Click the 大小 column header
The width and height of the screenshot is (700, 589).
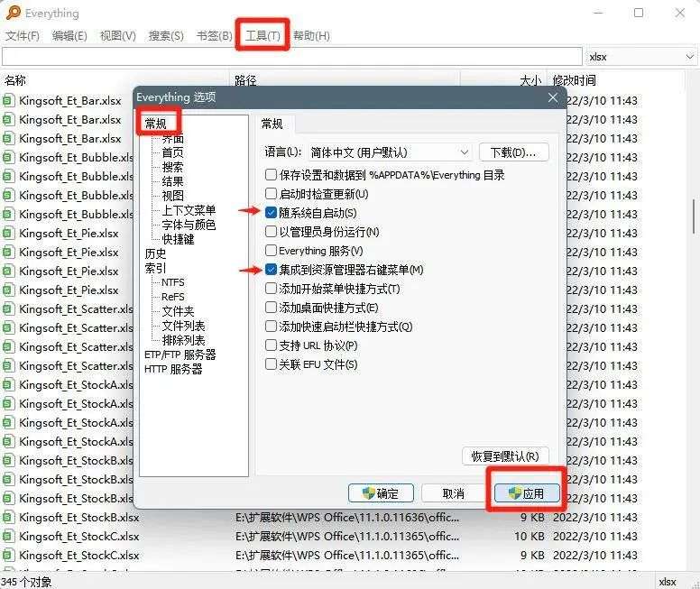503,80
